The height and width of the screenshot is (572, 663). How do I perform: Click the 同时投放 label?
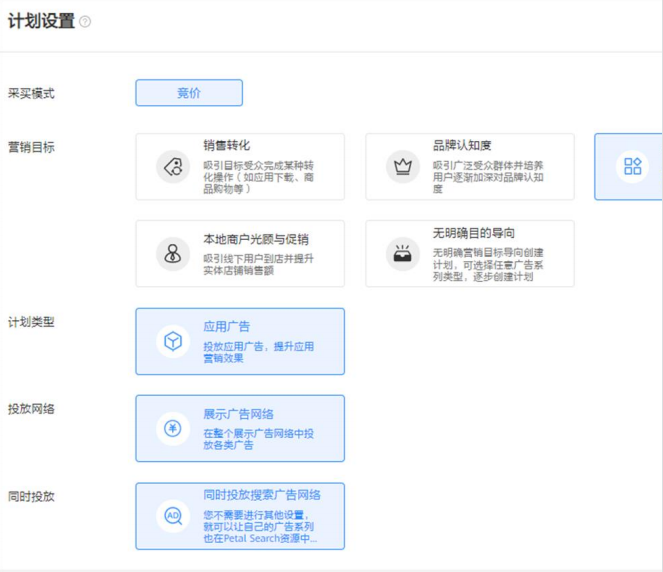31,496
